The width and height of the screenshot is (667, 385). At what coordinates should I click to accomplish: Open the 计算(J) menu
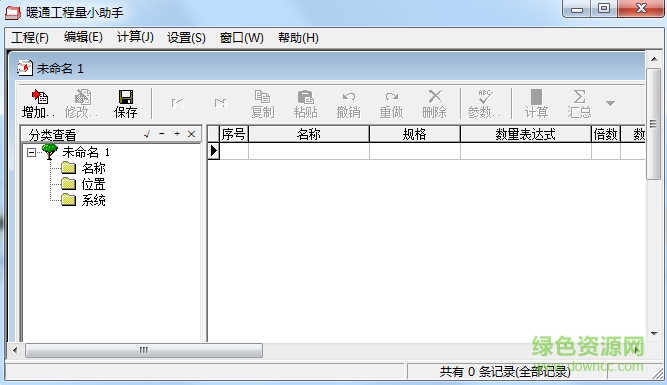pyautogui.click(x=135, y=37)
